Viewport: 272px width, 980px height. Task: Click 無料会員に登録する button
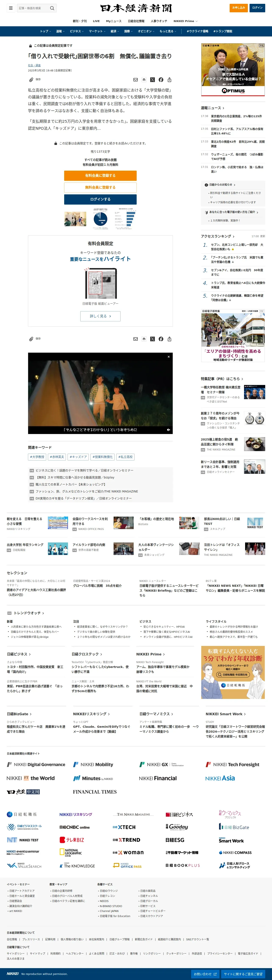click(100, 187)
